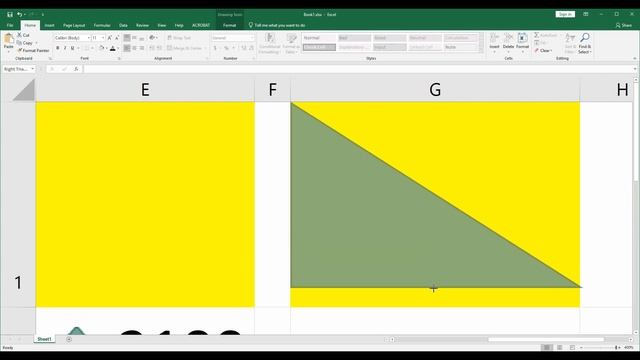Click the Wrap Text button
The image size is (640, 360).
(x=179, y=38)
